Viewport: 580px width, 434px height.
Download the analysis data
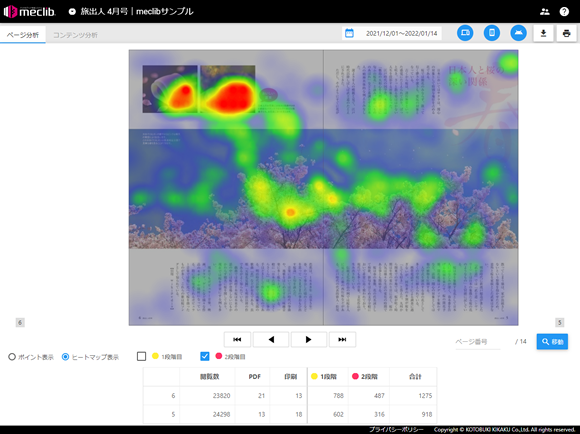(x=543, y=33)
